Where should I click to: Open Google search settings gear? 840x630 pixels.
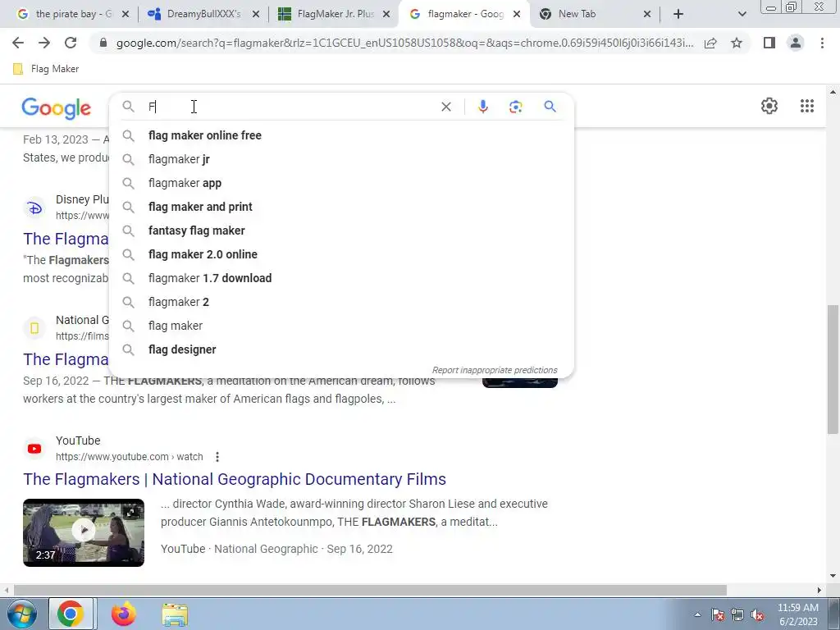[769, 106]
